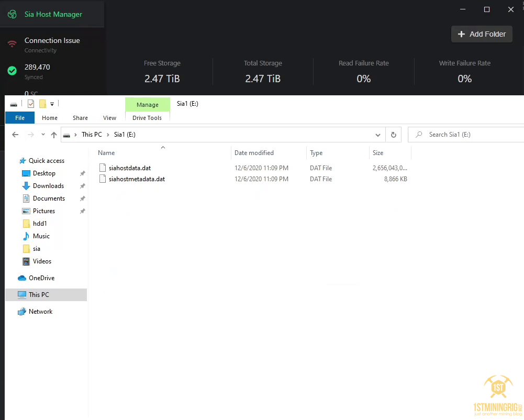
Task: Click the Sia Host Manager logo icon
Action: pos(12,14)
